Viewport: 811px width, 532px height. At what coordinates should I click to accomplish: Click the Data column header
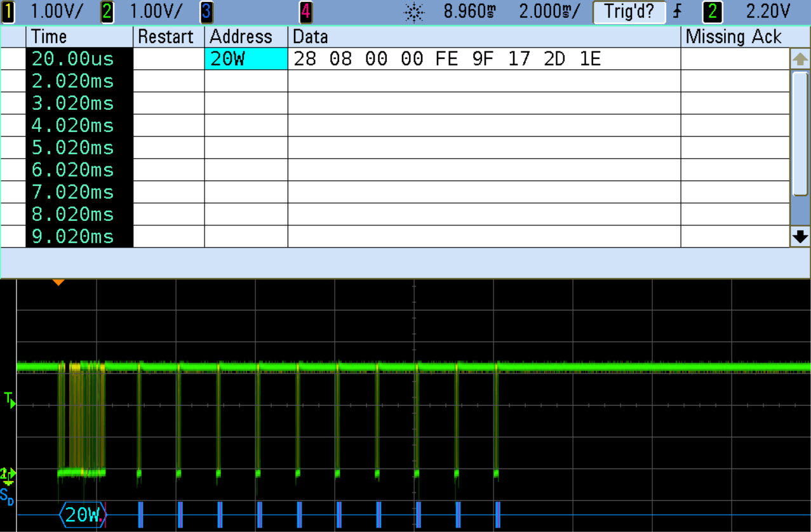click(484, 36)
